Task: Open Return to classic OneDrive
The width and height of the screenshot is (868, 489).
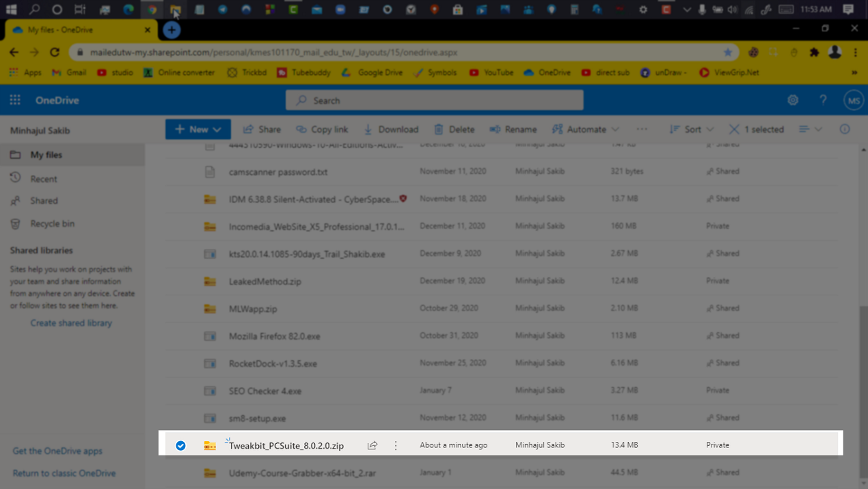Action: point(64,473)
